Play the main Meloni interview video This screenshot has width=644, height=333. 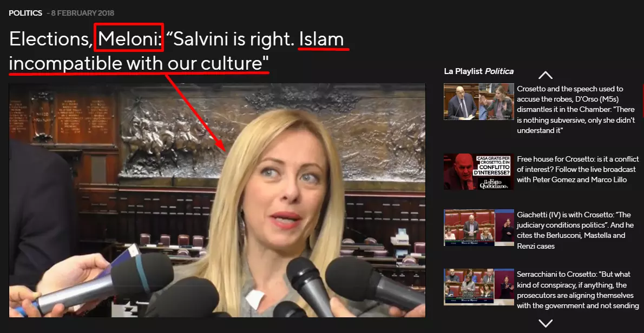tap(217, 200)
